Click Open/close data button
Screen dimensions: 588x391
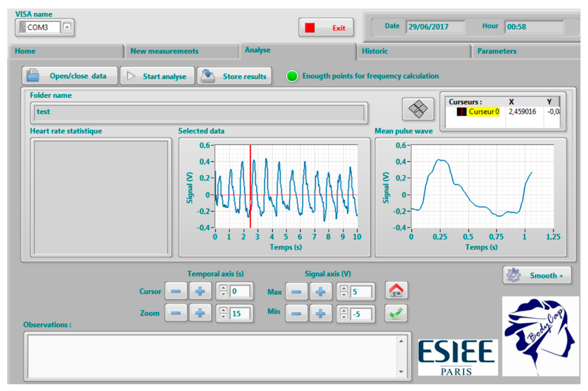point(70,76)
